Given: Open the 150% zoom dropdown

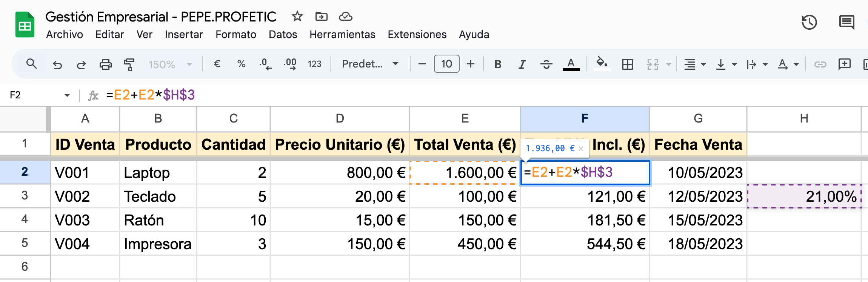Looking at the screenshot, I should (x=170, y=64).
